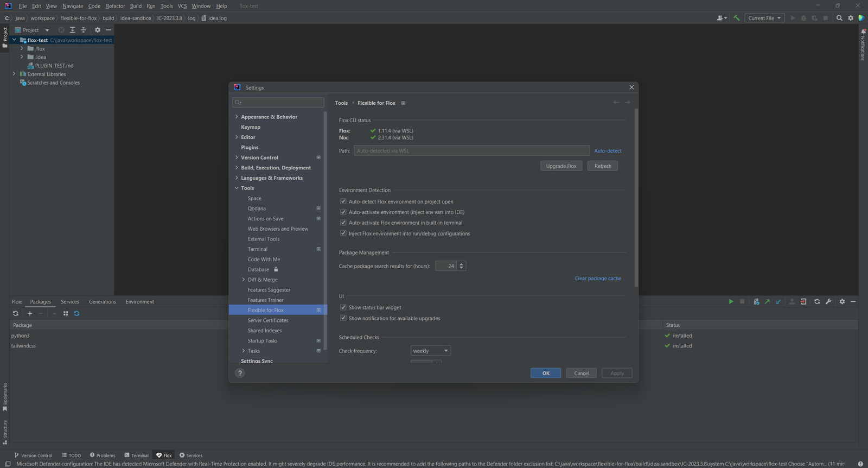Click the bell icon on the Notifications sidebar
Screen dimensions: 868x468
(863, 31)
